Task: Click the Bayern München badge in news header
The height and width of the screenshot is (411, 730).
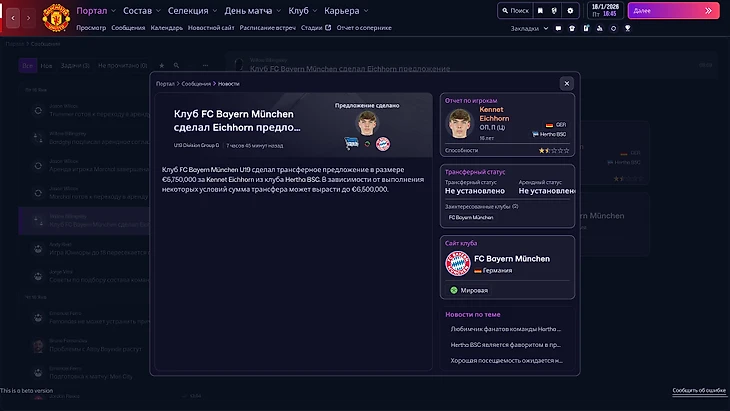Action: click(x=383, y=144)
